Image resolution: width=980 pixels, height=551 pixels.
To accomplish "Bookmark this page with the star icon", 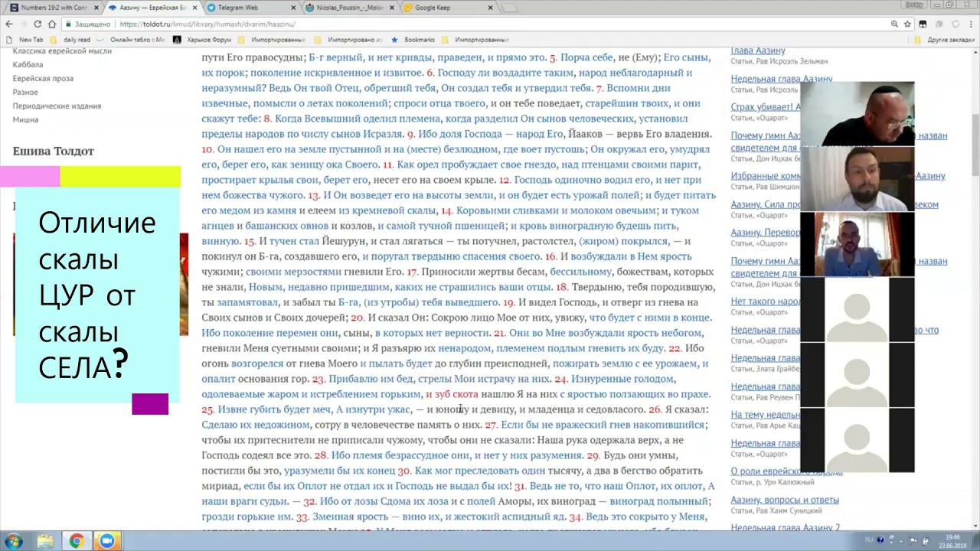I will tap(908, 24).
